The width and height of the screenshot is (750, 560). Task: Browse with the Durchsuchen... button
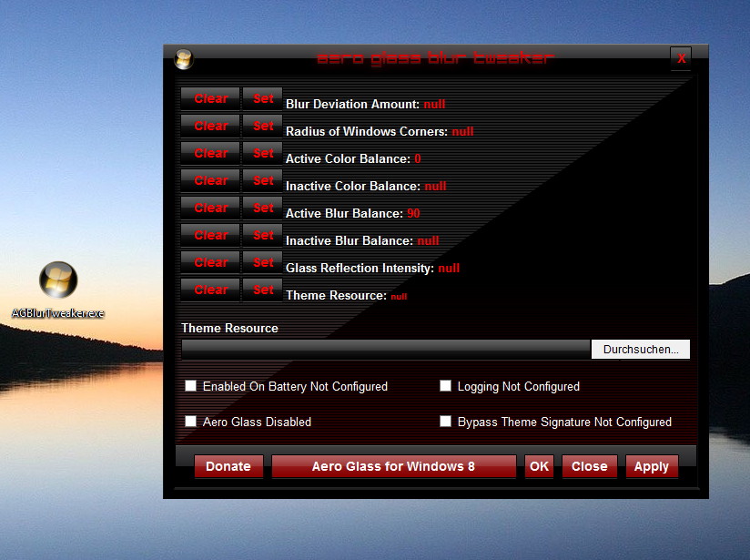pos(641,350)
